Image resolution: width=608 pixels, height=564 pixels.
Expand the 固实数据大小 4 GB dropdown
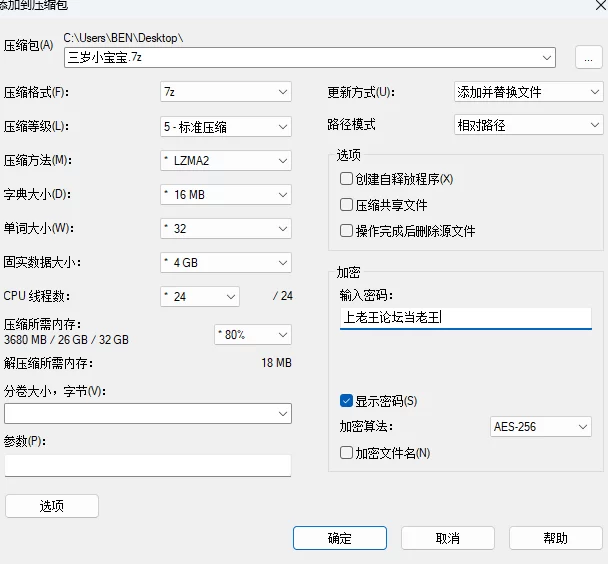[x=226, y=263]
